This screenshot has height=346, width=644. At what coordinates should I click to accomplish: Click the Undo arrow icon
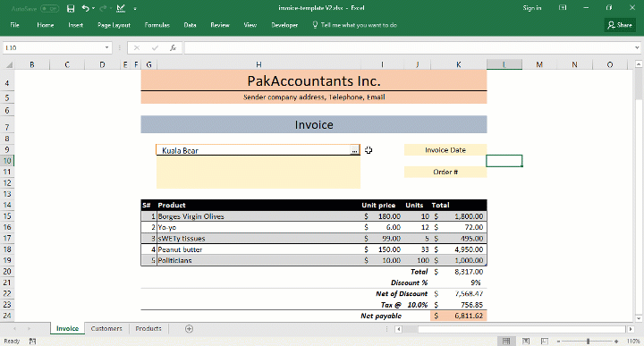pyautogui.click(x=85, y=8)
